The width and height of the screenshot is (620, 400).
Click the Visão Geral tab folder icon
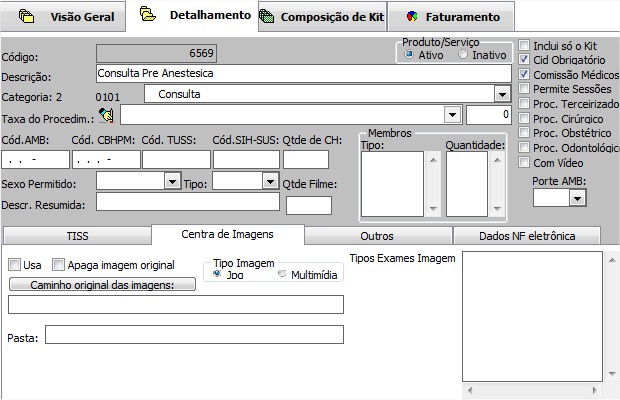27,17
